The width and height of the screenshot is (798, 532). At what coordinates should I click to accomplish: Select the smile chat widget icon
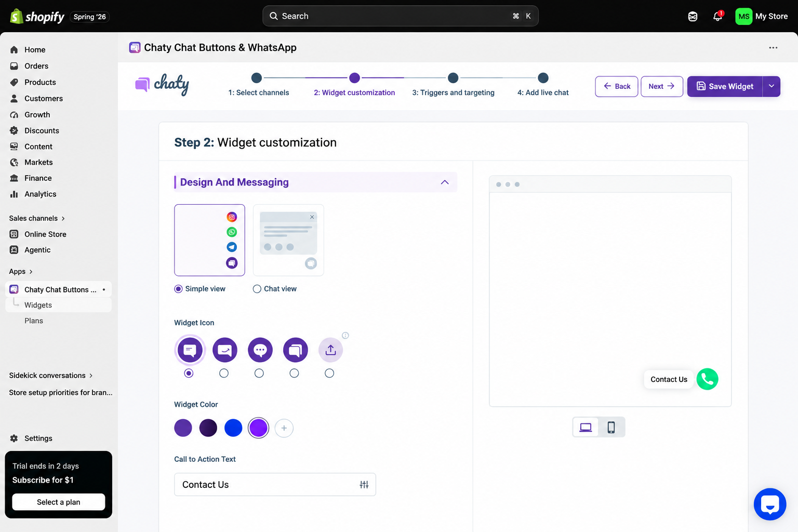click(x=224, y=350)
